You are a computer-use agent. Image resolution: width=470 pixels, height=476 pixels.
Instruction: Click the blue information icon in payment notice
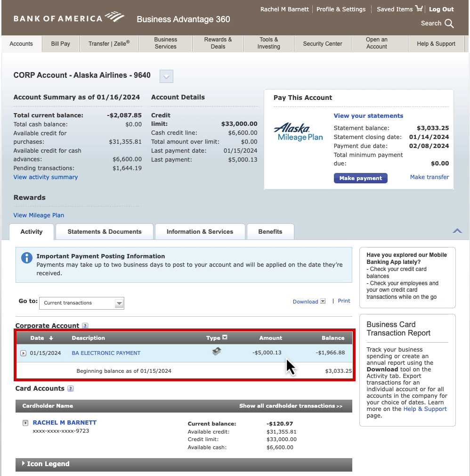(x=27, y=258)
